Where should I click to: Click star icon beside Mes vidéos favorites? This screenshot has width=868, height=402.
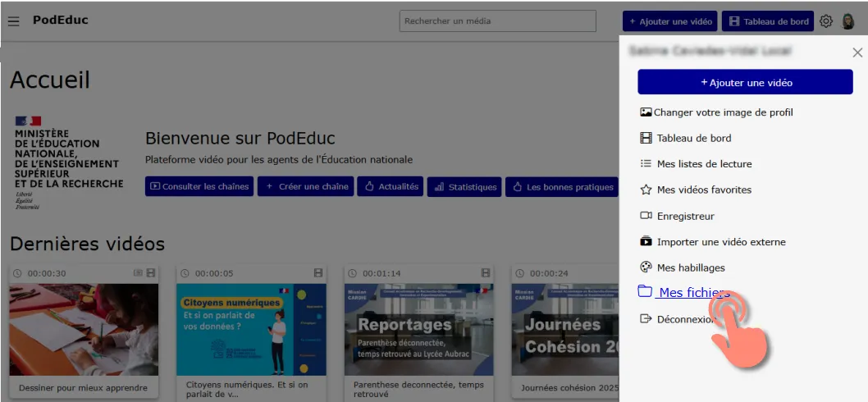coord(646,190)
